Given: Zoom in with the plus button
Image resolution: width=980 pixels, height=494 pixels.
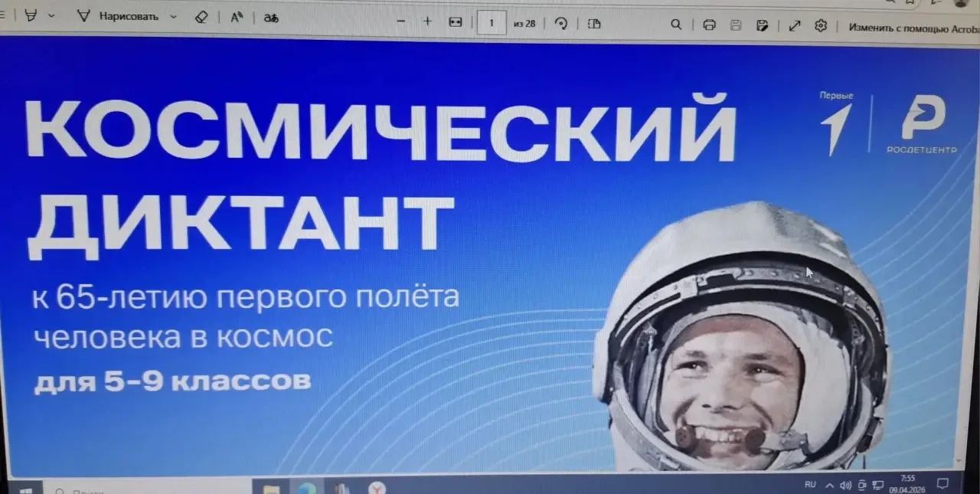Looking at the screenshot, I should click(428, 21).
